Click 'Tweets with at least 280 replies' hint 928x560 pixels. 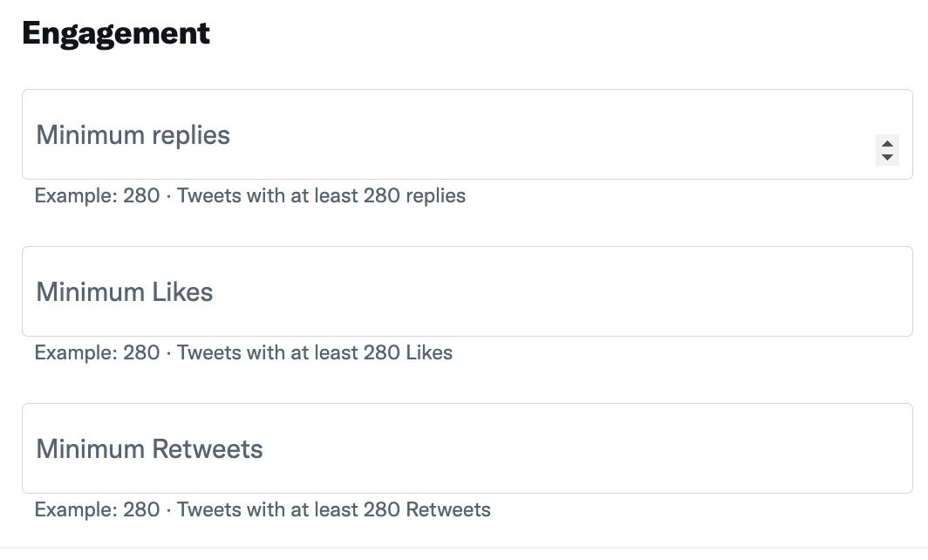point(321,195)
